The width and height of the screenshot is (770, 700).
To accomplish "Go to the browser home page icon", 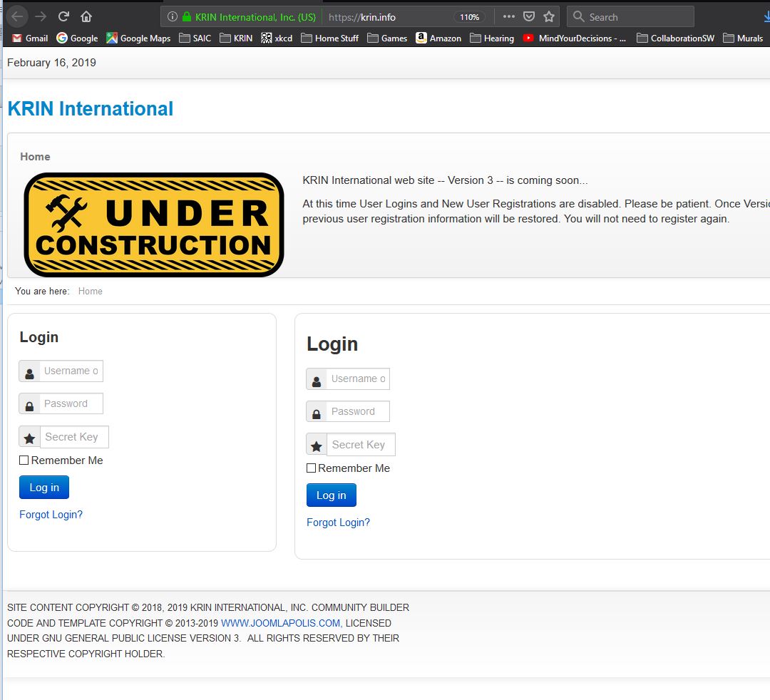I will pyautogui.click(x=86, y=16).
